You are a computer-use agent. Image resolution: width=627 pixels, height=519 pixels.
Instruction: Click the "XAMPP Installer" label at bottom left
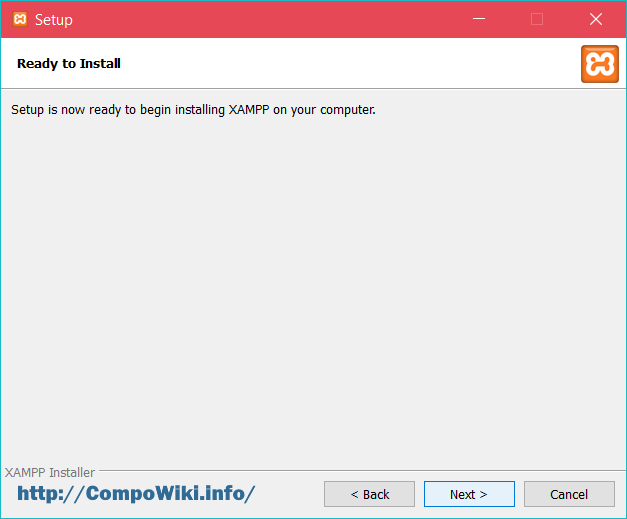(50, 472)
